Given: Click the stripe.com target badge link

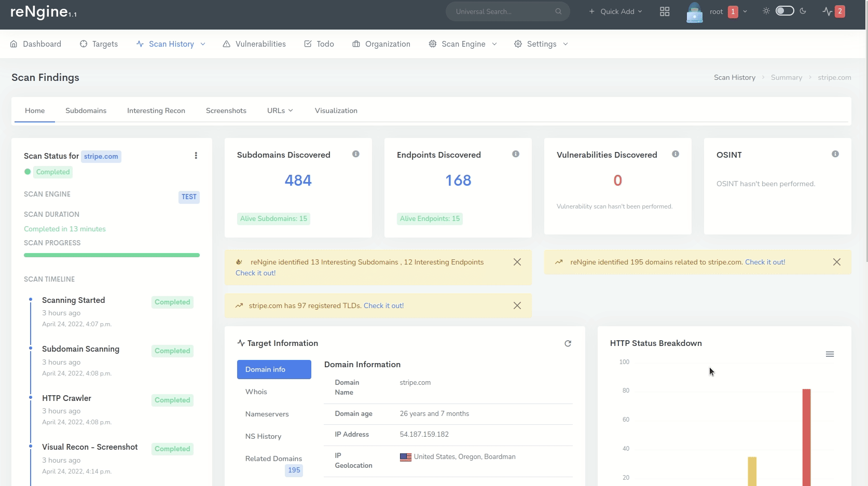Looking at the screenshot, I should pyautogui.click(x=101, y=156).
